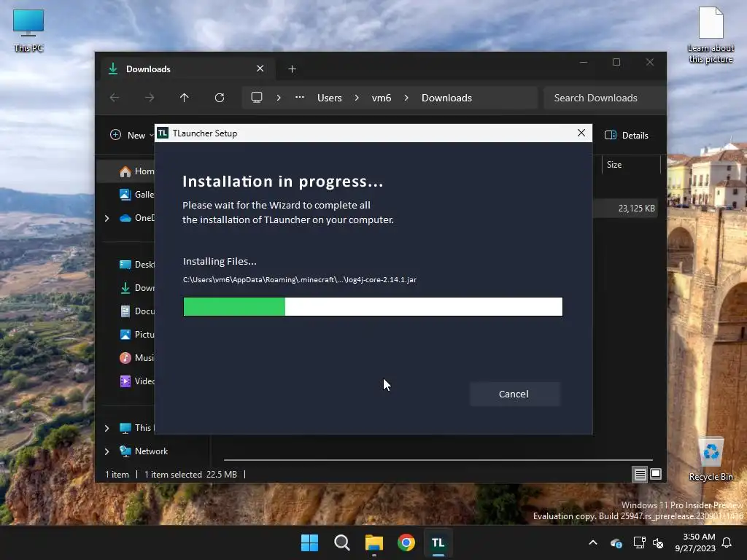Image resolution: width=747 pixels, height=560 pixels.
Task: Open the OneDrive tray icon
Action: click(x=616, y=542)
